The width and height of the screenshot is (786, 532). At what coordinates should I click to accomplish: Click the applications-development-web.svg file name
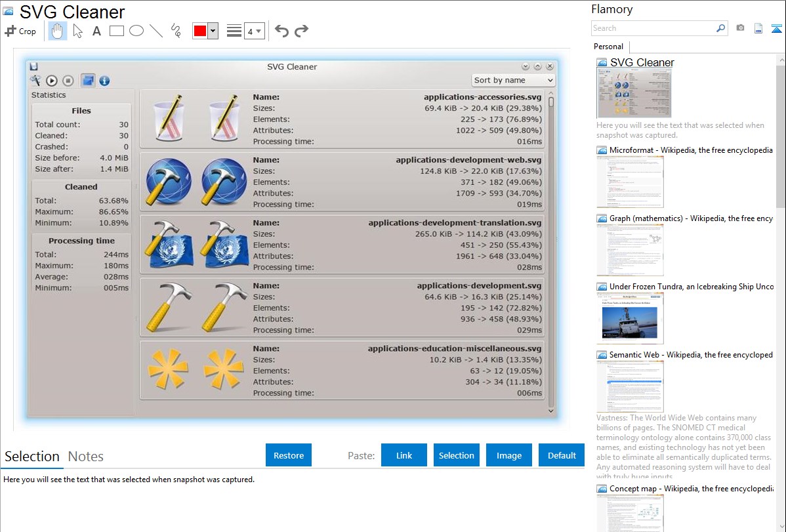coord(468,160)
